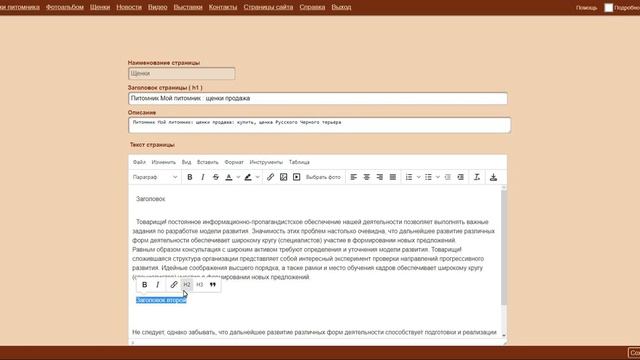Open the background color dropdown arrow
The width and height of the screenshot is (640, 360).
point(258,177)
